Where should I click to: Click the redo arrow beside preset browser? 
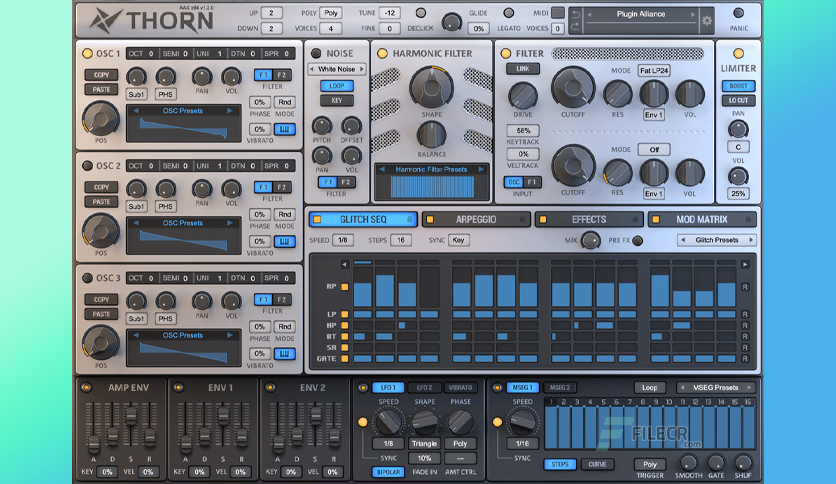575,27
